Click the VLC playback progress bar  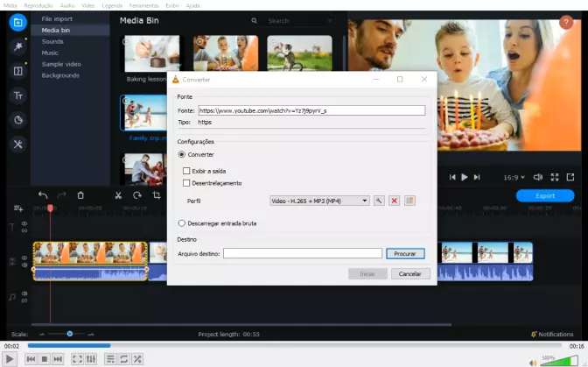295,345
